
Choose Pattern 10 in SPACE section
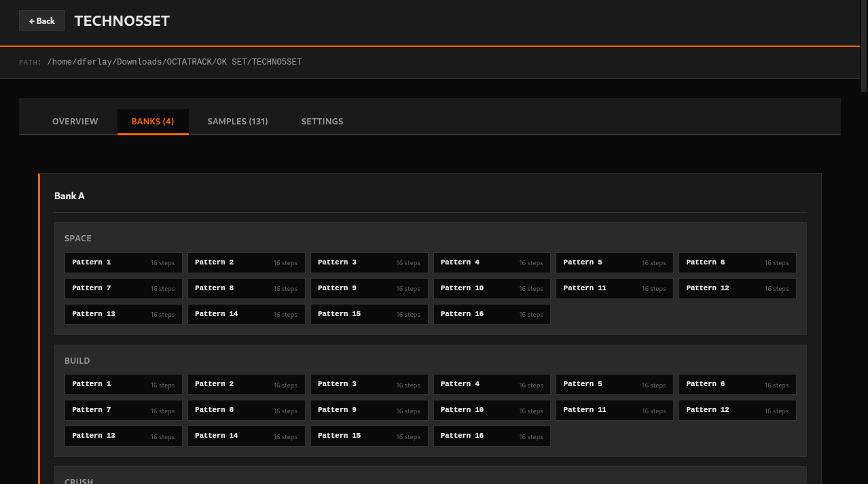click(x=492, y=289)
